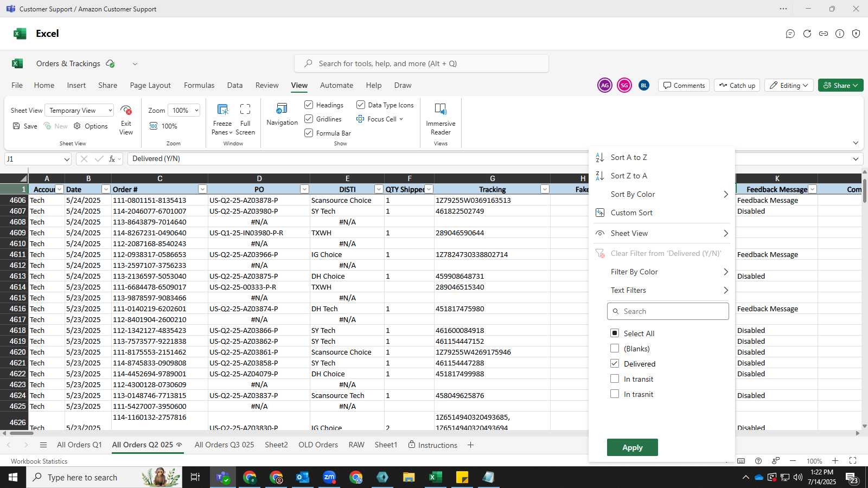
Task: Open Outlook from the taskbar
Action: point(302,477)
